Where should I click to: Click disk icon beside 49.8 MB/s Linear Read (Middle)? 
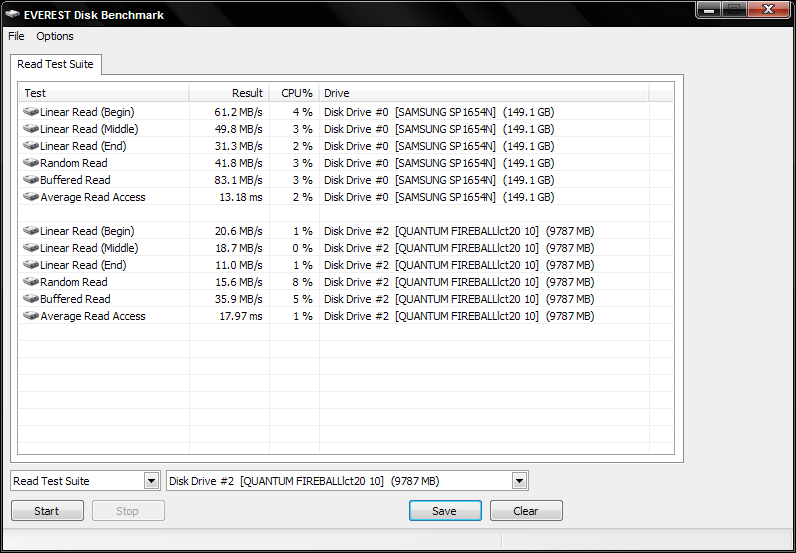(31, 128)
